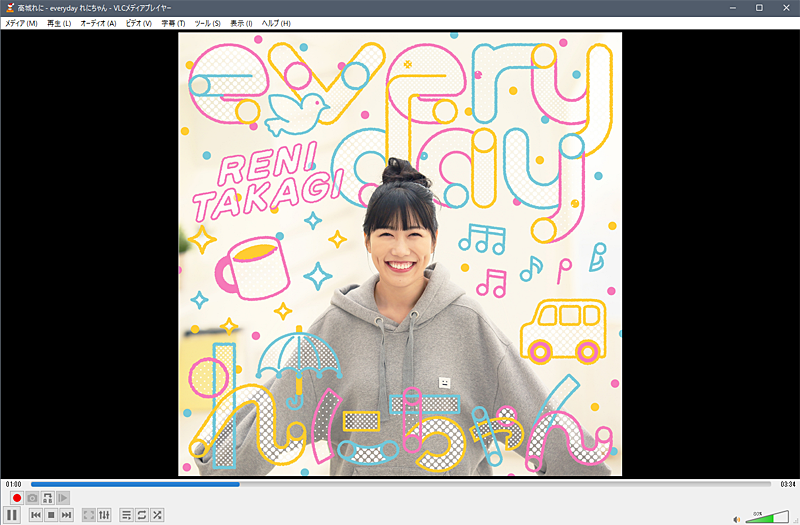Open the オーディオ (A) menu
The height and width of the screenshot is (525, 800).
(x=98, y=23)
